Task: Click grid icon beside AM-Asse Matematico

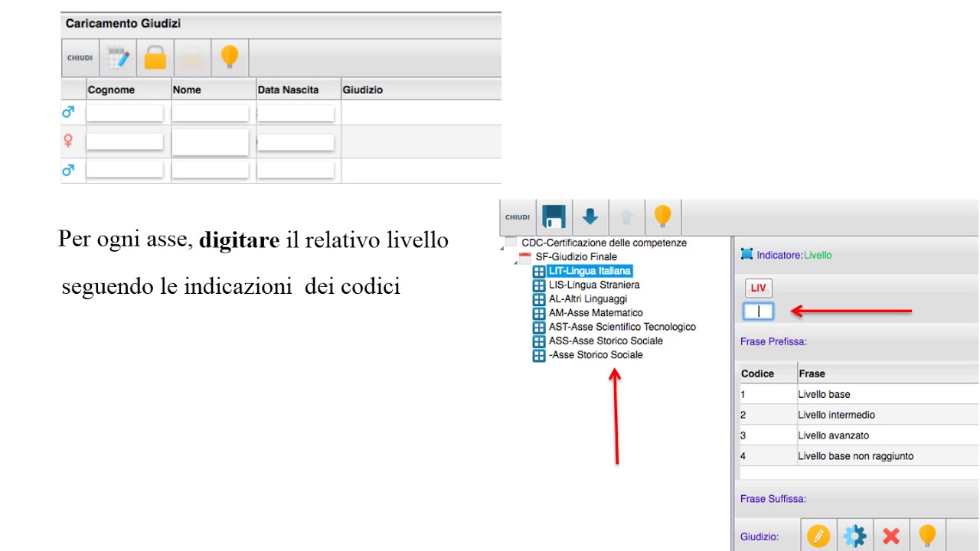Action: pyautogui.click(x=539, y=313)
